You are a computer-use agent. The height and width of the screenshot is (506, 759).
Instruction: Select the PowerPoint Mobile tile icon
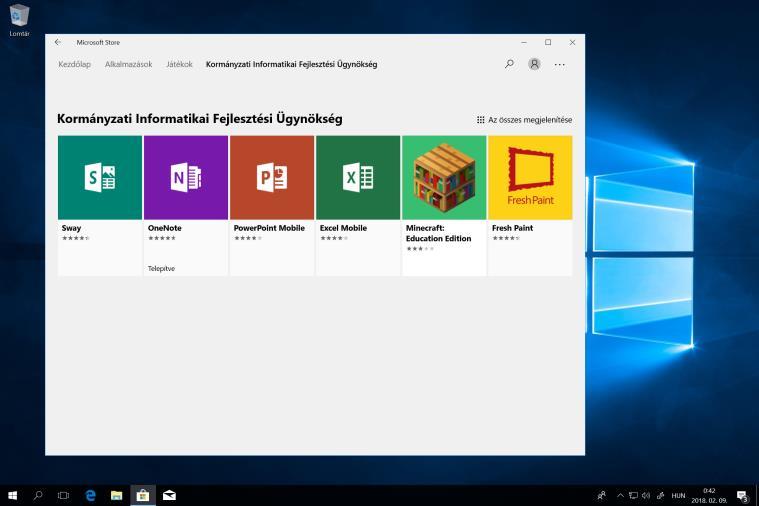(x=272, y=177)
